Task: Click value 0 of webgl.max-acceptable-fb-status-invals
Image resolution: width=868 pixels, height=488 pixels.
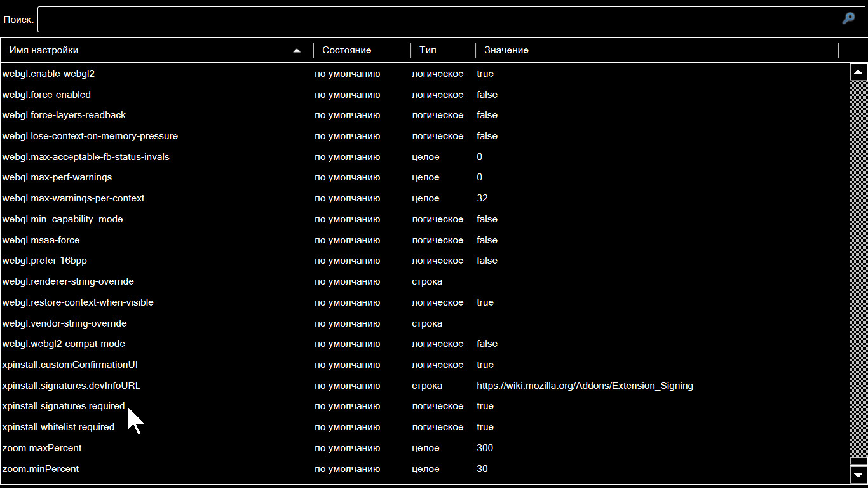Action: pos(479,157)
